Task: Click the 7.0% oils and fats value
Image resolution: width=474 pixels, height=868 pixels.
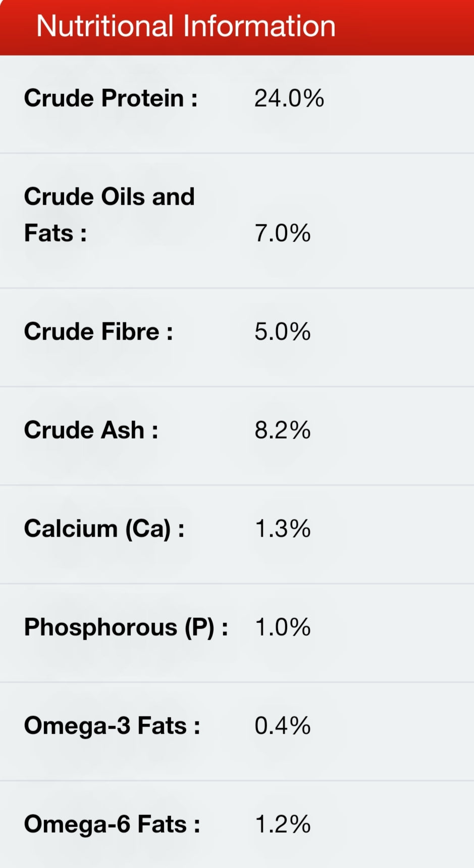Action: click(x=282, y=233)
